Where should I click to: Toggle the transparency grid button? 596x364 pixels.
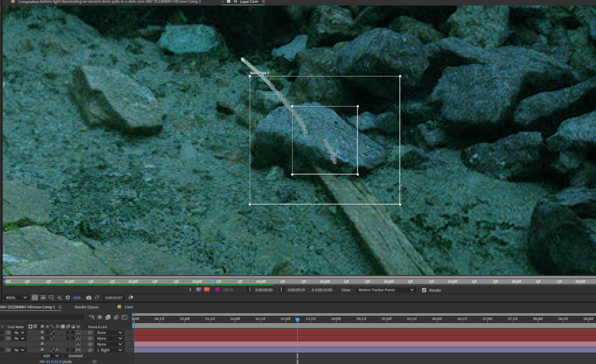coord(35,298)
